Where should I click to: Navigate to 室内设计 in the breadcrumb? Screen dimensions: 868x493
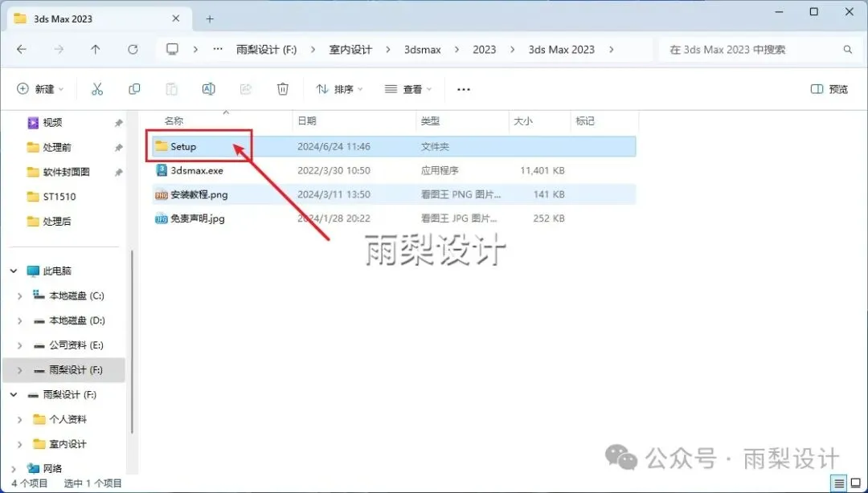[350, 49]
